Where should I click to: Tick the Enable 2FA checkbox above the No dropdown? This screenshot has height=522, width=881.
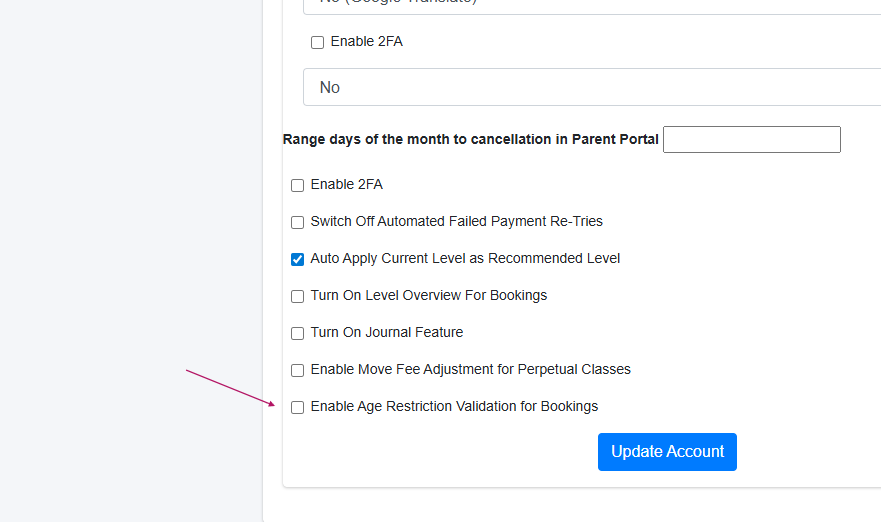pyautogui.click(x=317, y=43)
